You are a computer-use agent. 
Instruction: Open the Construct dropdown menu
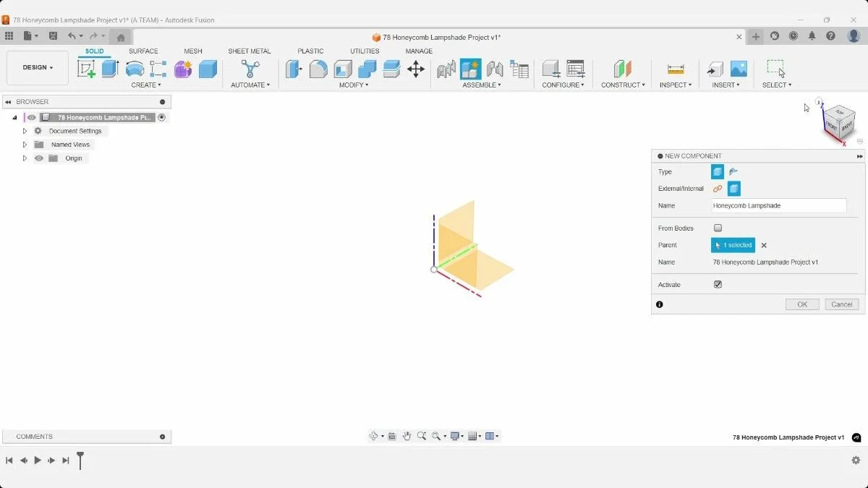(x=623, y=85)
